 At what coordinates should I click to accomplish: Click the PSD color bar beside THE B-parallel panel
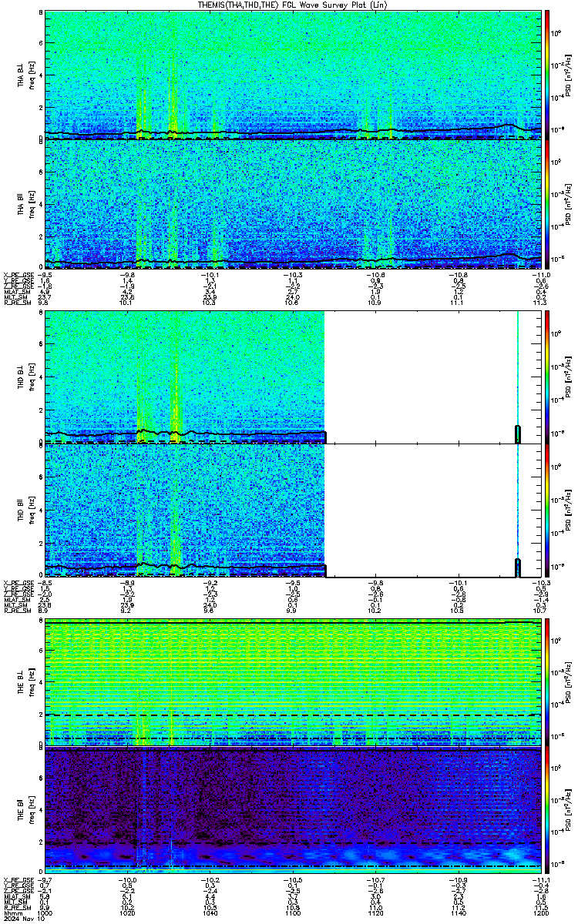(x=547, y=811)
